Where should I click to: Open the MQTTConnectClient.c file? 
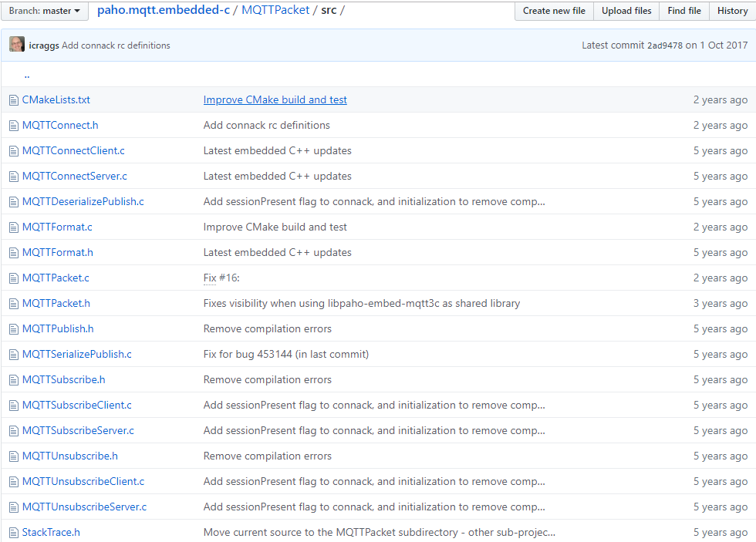pyautogui.click(x=73, y=151)
